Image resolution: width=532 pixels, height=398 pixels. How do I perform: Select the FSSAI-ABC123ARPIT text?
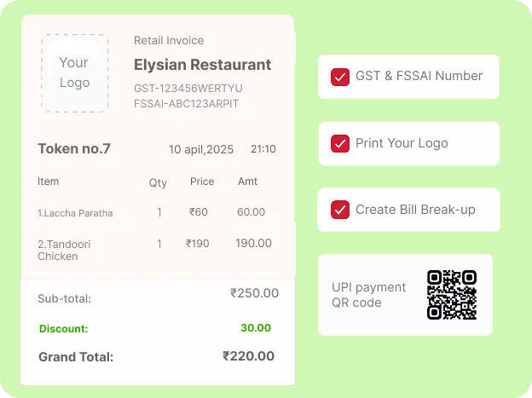pyautogui.click(x=186, y=103)
